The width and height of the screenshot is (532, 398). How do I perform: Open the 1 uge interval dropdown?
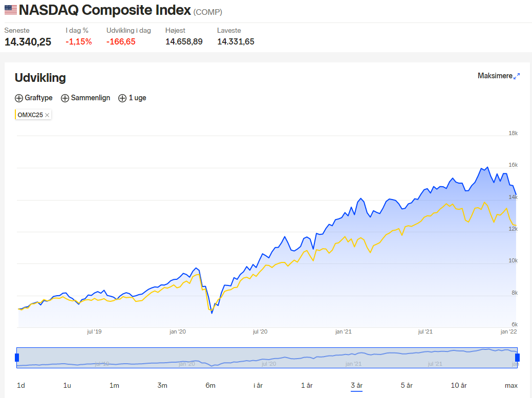[x=132, y=98]
